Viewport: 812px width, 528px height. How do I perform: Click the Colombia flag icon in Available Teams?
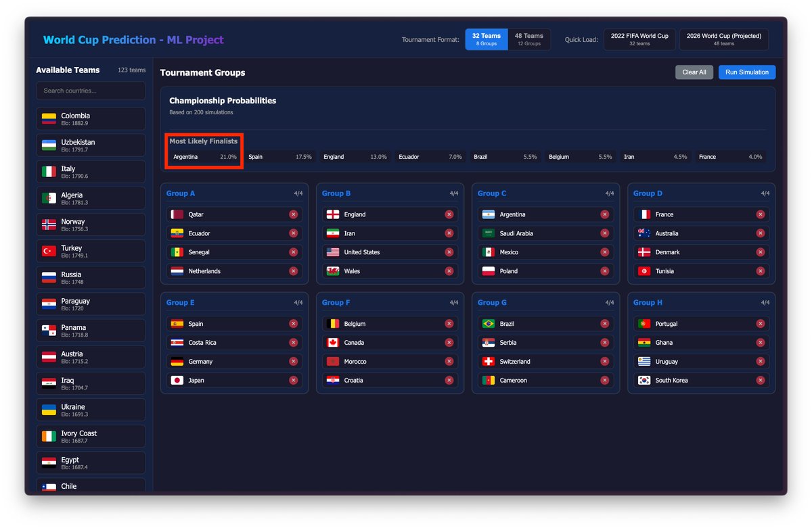click(49, 119)
